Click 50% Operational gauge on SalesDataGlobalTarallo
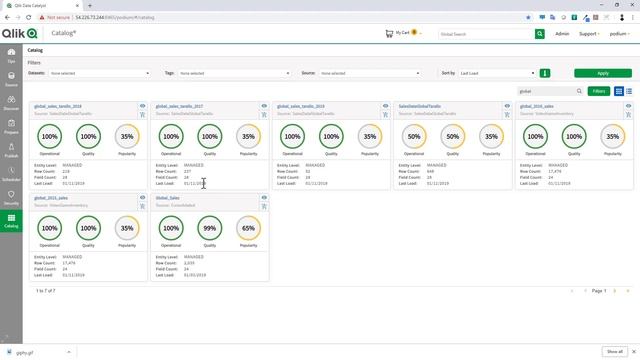This screenshot has height=360, width=640. (414, 136)
